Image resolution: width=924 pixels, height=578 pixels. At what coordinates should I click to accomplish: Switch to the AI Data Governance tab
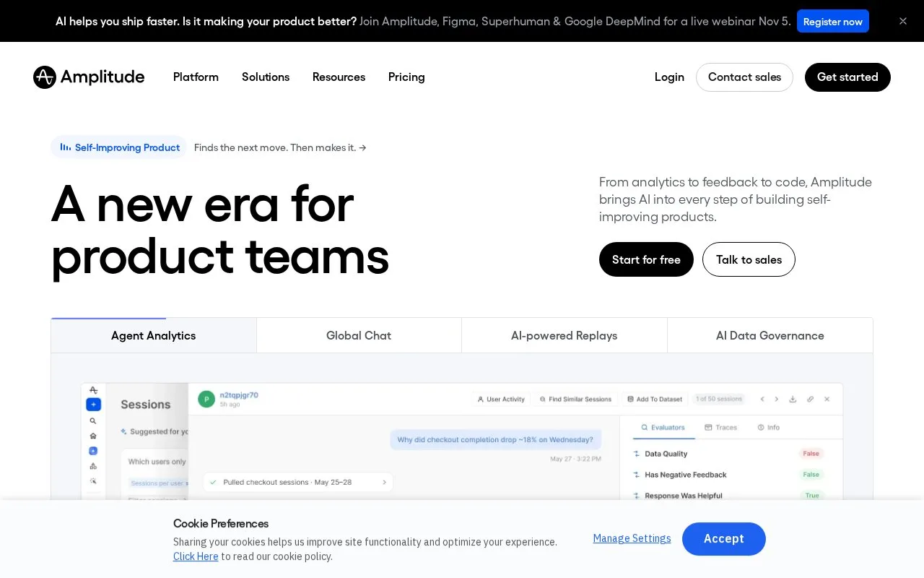pyautogui.click(x=770, y=335)
